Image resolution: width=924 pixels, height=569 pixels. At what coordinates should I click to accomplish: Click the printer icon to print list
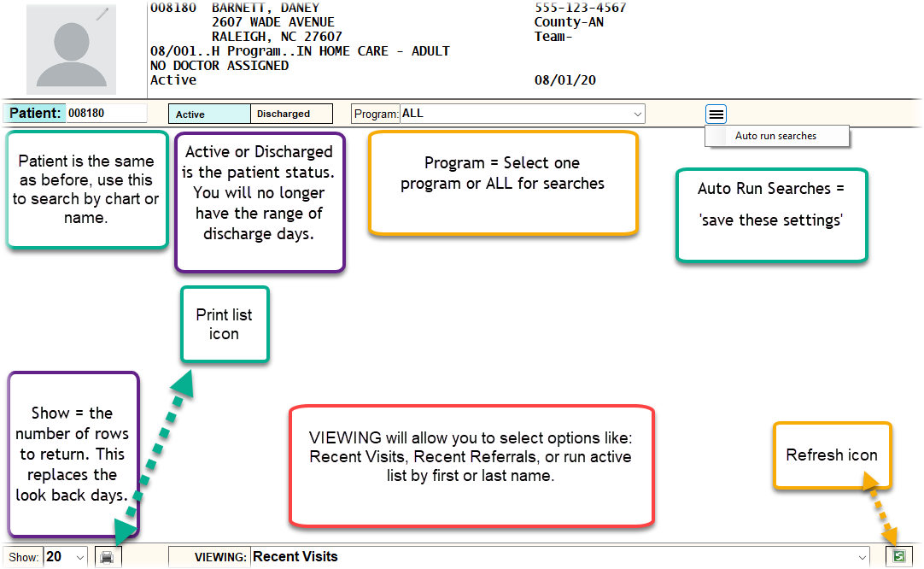pos(108,557)
